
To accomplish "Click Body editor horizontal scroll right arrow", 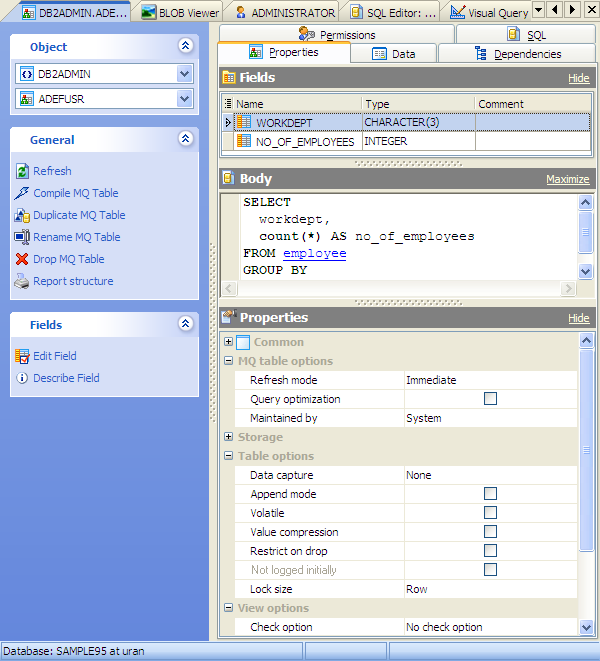I will (568, 288).
